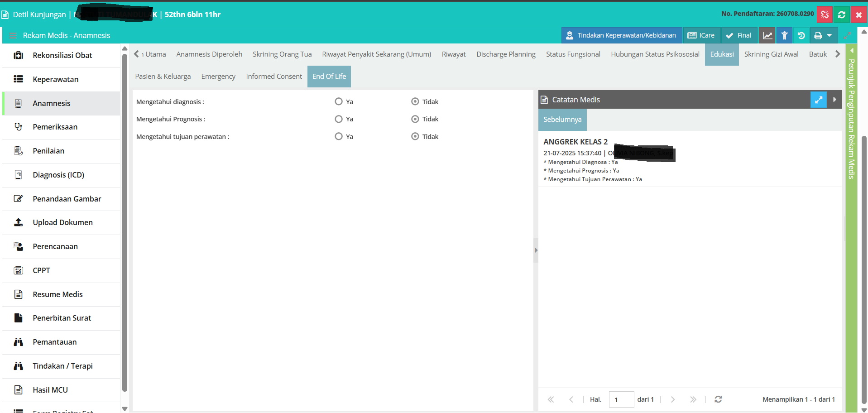Collapse the Catatan Medis side arrow
Viewport: 868px width, 413px height.
pyautogui.click(x=834, y=100)
